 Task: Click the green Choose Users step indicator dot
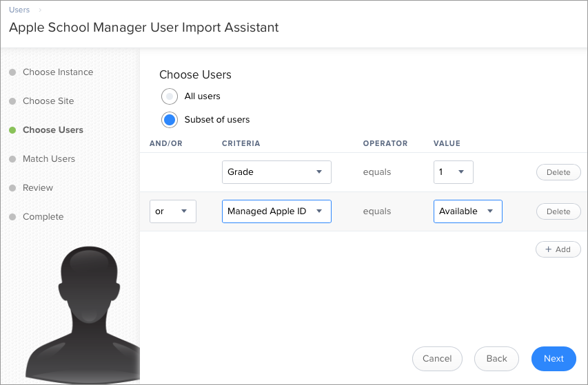[12, 130]
